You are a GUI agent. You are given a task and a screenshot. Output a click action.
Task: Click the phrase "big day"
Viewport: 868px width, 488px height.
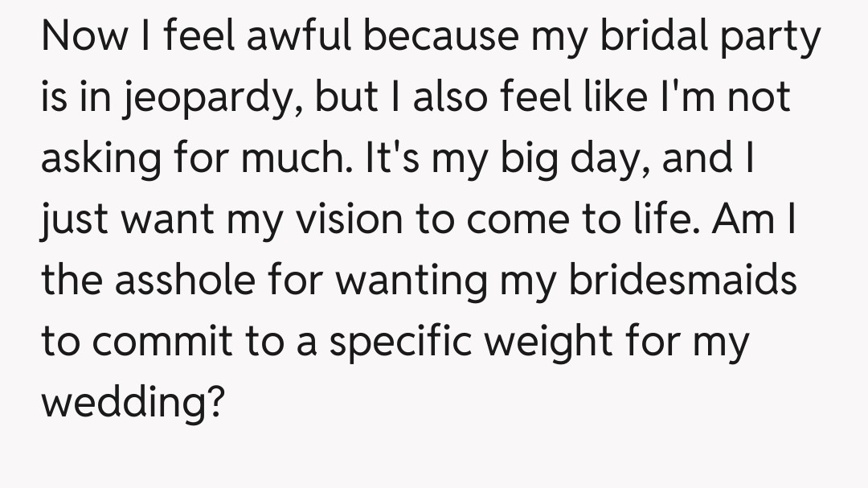click(x=581, y=158)
